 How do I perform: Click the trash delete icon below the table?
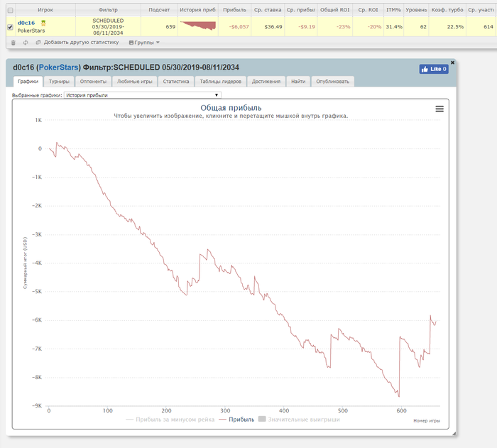[x=13, y=43]
